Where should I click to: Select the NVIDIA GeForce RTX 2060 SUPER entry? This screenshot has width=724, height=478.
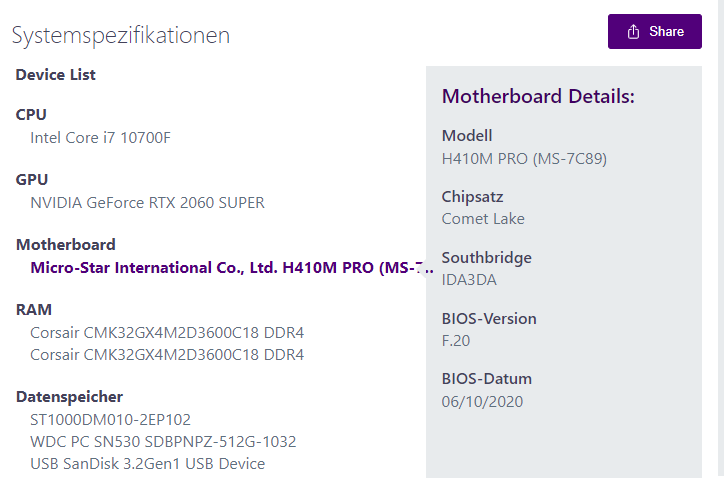click(147, 202)
